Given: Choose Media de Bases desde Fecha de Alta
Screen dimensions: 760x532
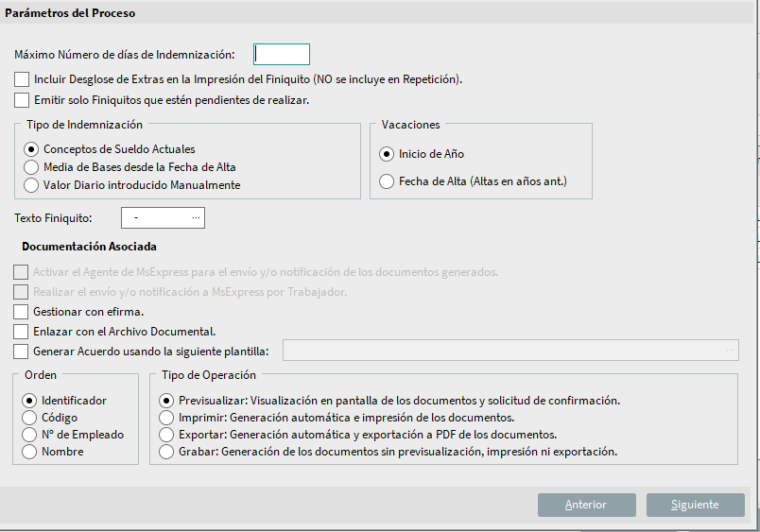Looking at the screenshot, I should point(32,167).
